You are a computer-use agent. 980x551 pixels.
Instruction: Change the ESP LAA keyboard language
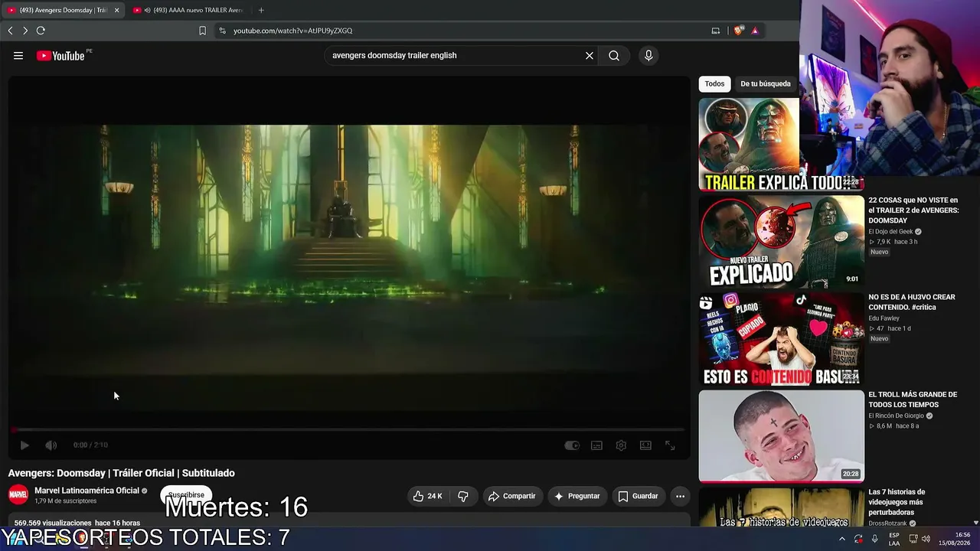pyautogui.click(x=894, y=539)
